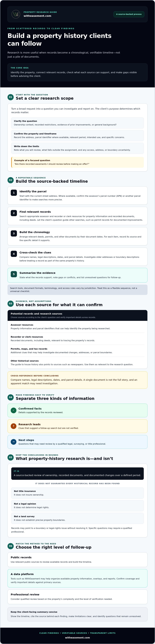Click the WE logo in the header
155x644 pixels.
[16, 14]
